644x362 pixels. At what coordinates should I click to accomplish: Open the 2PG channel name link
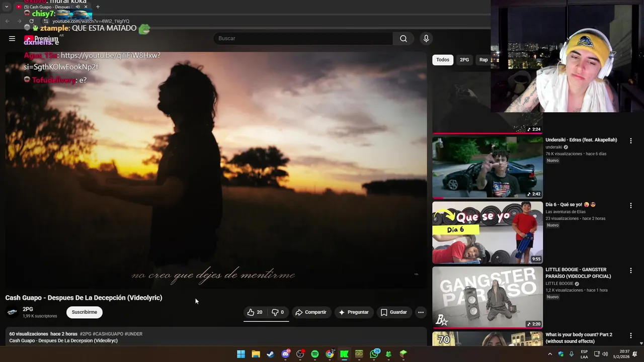(x=28, y=309)
